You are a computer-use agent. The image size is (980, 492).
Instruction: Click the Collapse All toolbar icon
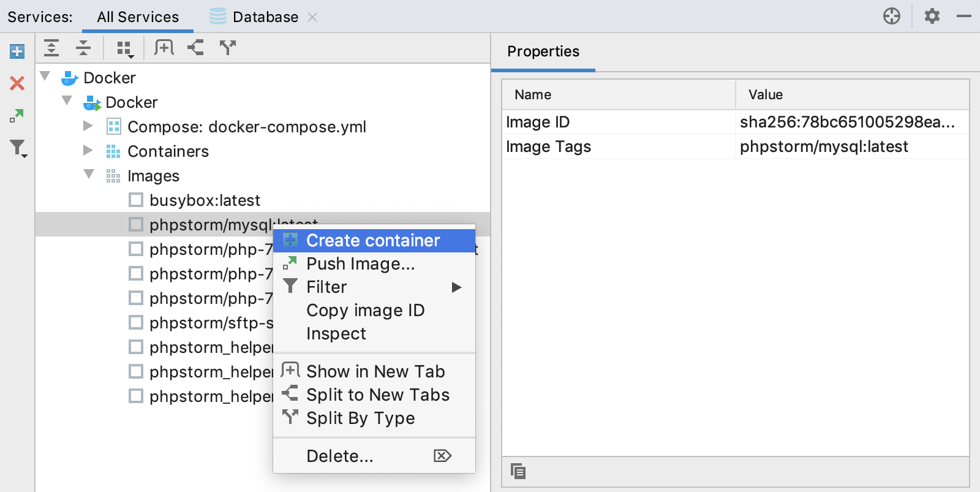tap(83, 48)
